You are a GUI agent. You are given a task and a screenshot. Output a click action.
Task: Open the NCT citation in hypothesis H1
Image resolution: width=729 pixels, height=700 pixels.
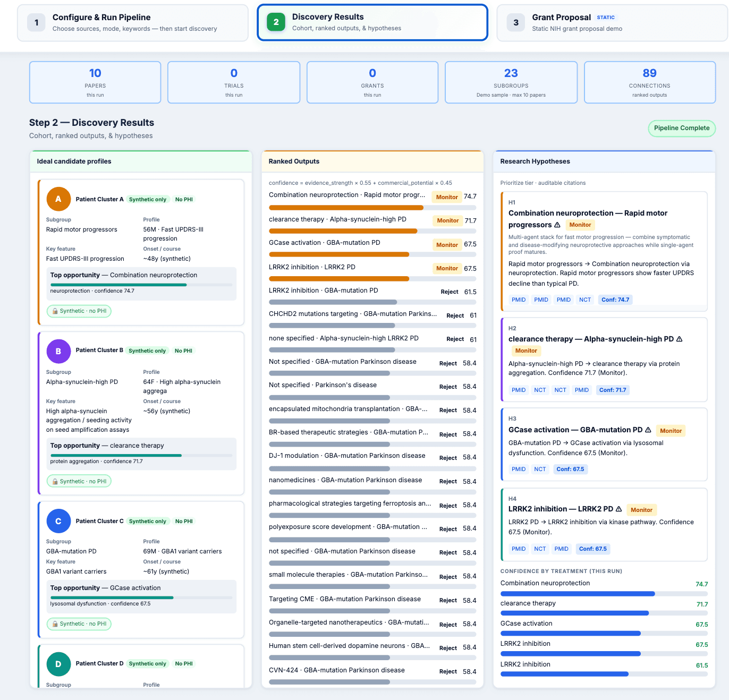pos(585,300)
